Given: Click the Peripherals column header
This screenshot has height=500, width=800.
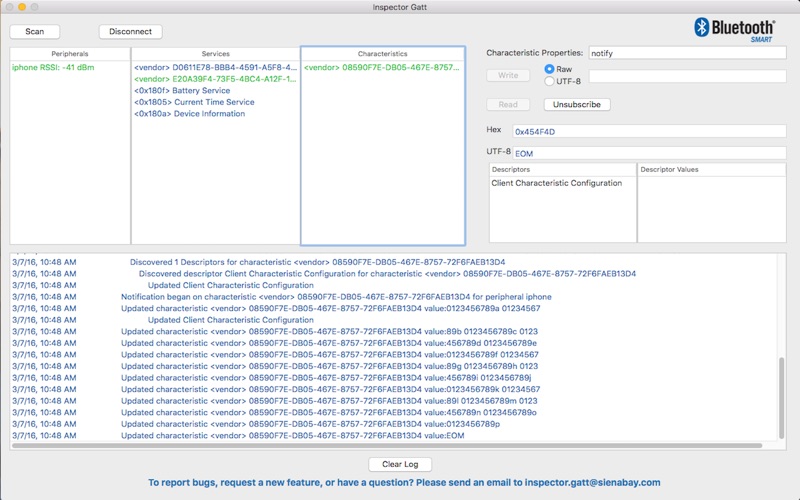Looking at the screenshot, I should 70,54.
